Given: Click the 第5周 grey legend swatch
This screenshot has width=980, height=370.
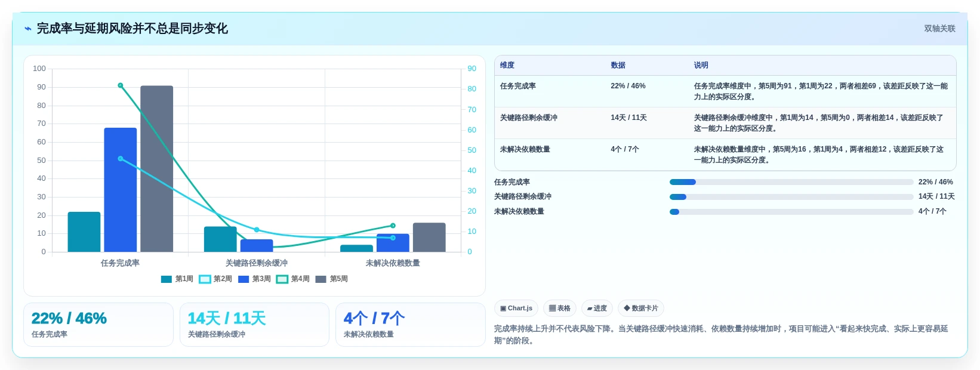Looking at the screenshot, I should tap(320, 279).
